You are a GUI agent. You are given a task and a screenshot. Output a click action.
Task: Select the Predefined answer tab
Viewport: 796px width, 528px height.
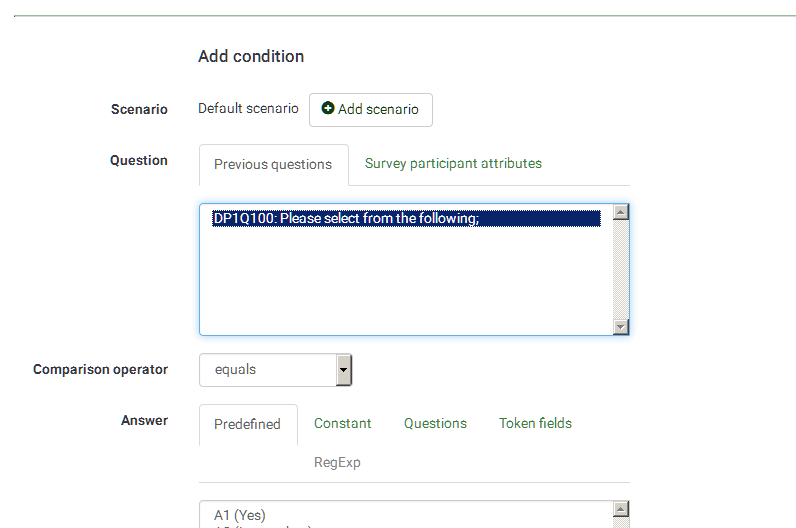point(247,424)
